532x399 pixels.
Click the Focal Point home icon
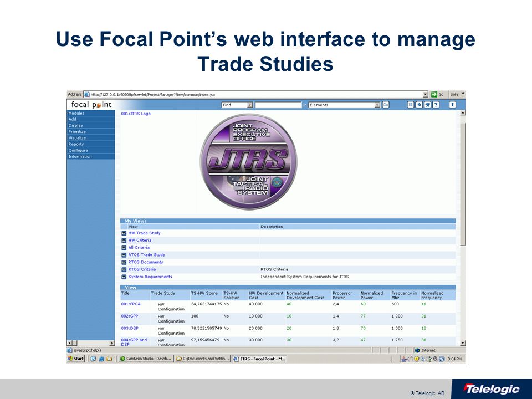419,105
